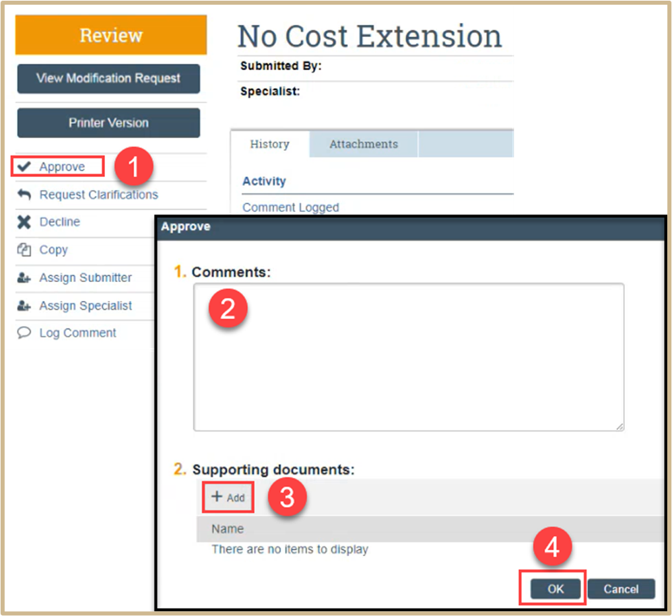Switch to the History tab
672x616 pixels.
(x=269, y=144)
